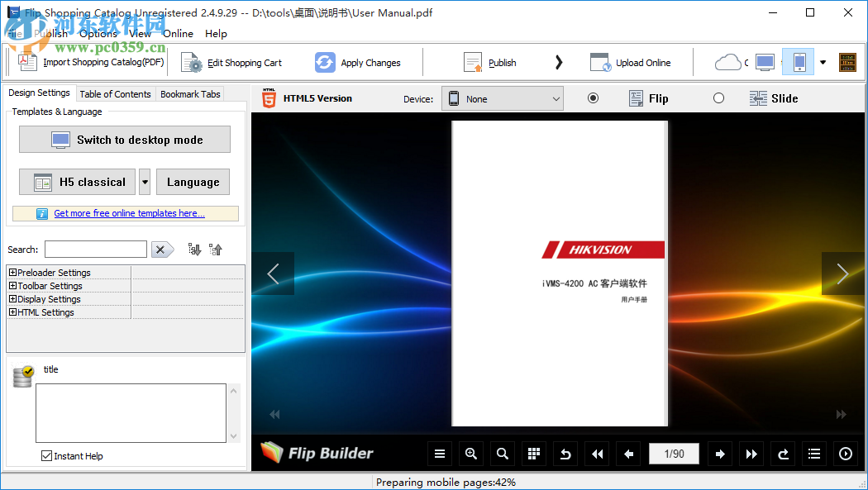Select the Flip mode radio button

[593, 98]
